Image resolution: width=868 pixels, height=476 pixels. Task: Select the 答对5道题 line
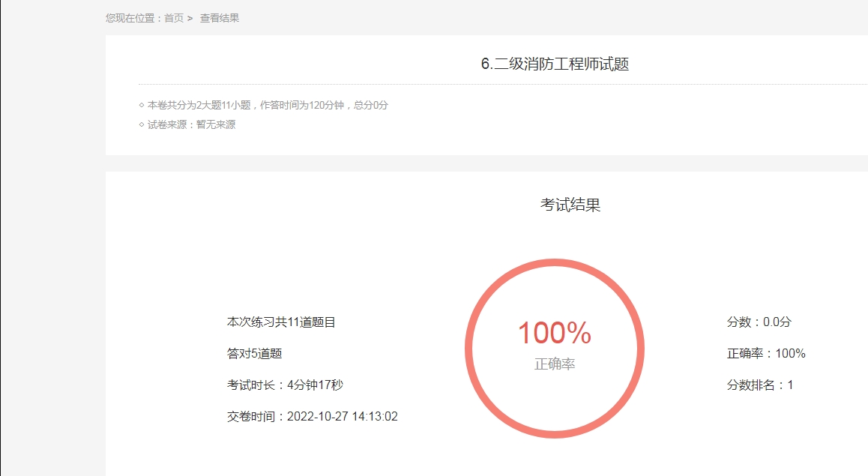[255, 354]
